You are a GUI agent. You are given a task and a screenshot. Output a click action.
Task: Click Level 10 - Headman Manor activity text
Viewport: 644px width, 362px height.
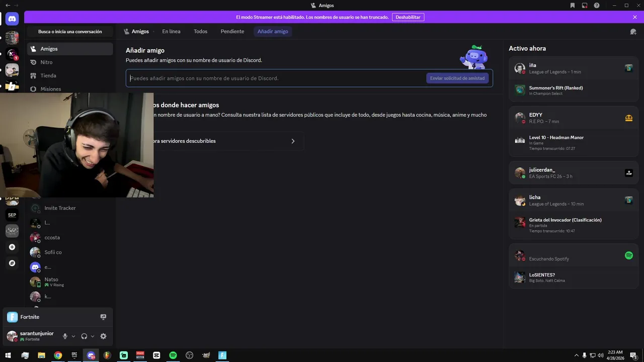point(556,137)
